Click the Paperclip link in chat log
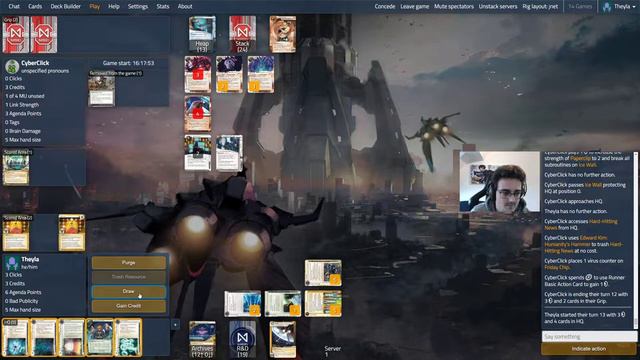Screen dimensions: 640x360 [580, 158]
